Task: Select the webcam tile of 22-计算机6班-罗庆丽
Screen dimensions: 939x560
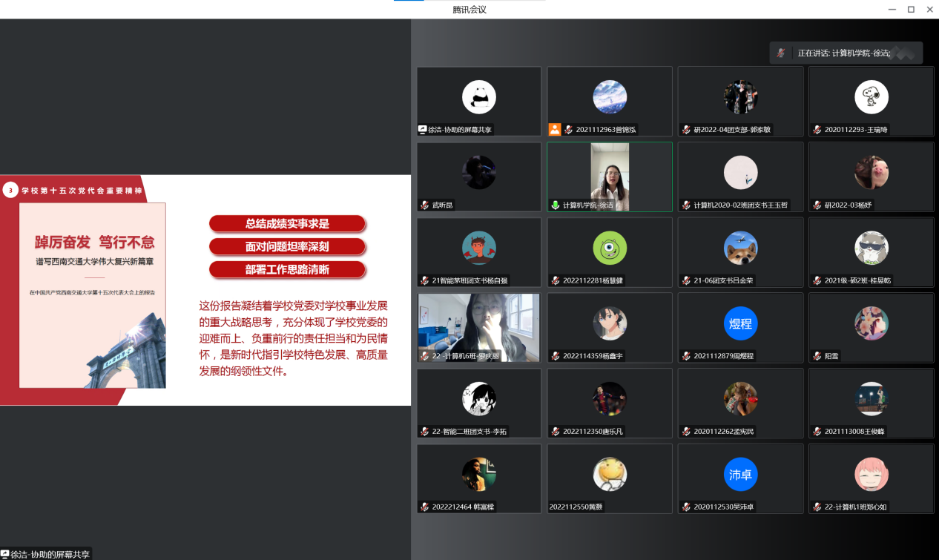Action: tap(479, 327)
